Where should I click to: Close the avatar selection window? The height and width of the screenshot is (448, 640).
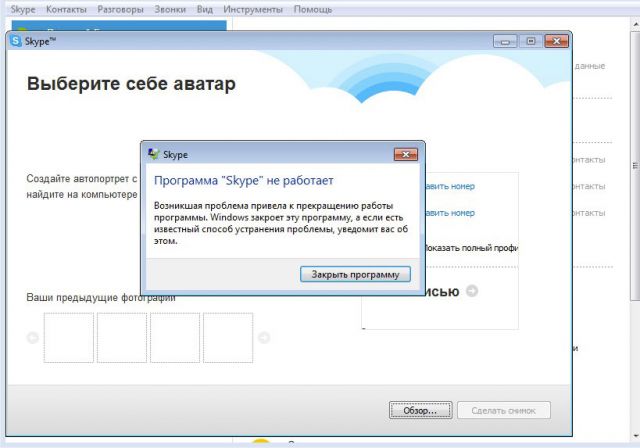(556, 41)
